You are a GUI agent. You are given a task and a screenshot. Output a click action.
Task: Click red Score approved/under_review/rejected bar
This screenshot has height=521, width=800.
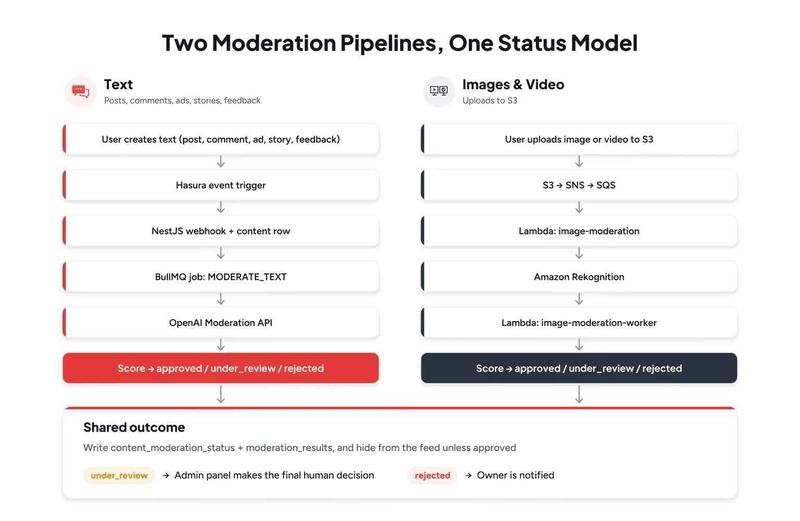(221, 368)
